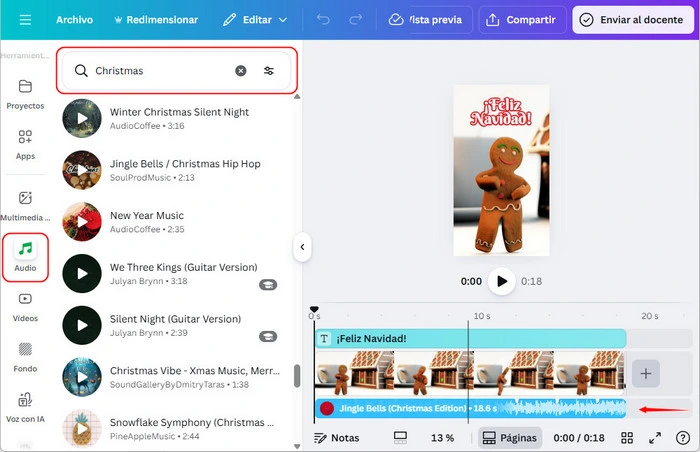Click the timeline playhead marker
The image size is (700, 452).
(x=314, y=309)
